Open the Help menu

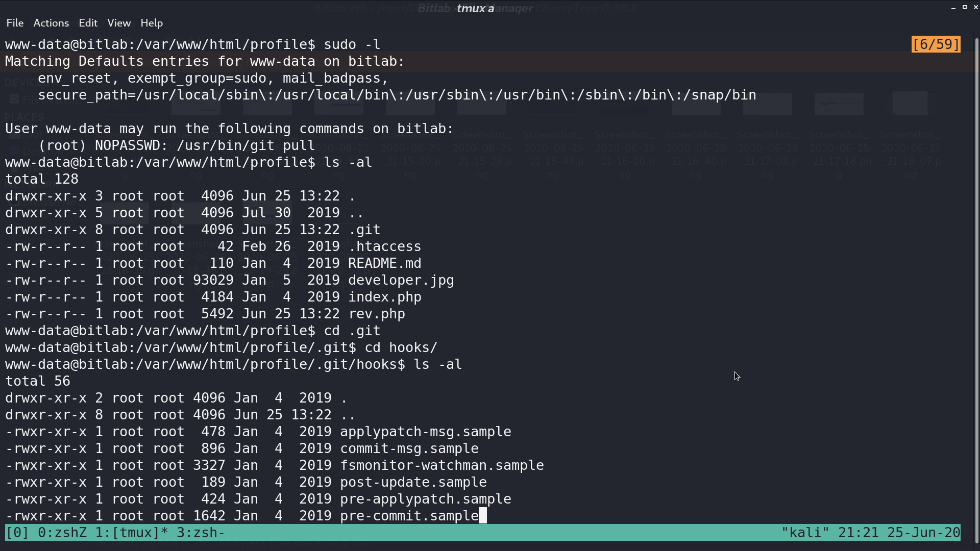[152, 23]
